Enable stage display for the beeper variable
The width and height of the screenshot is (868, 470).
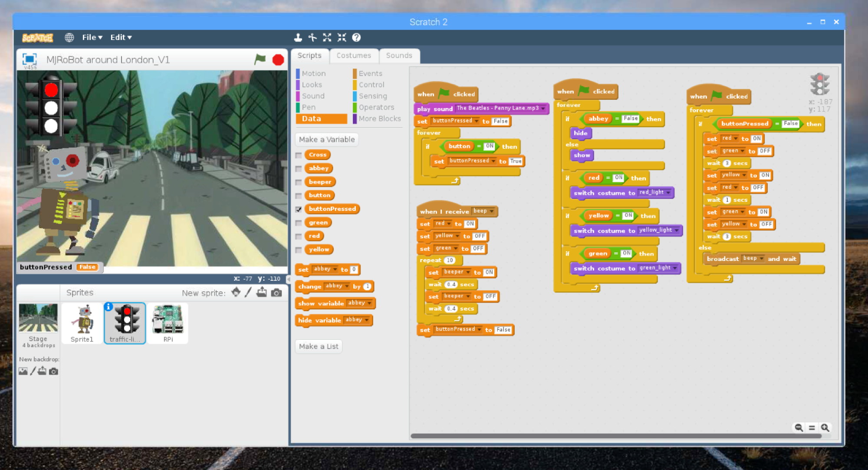[298, 181]
